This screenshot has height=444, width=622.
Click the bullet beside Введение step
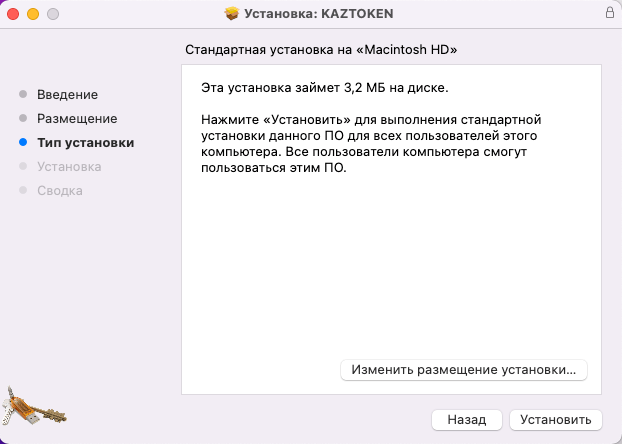[23, 94]
